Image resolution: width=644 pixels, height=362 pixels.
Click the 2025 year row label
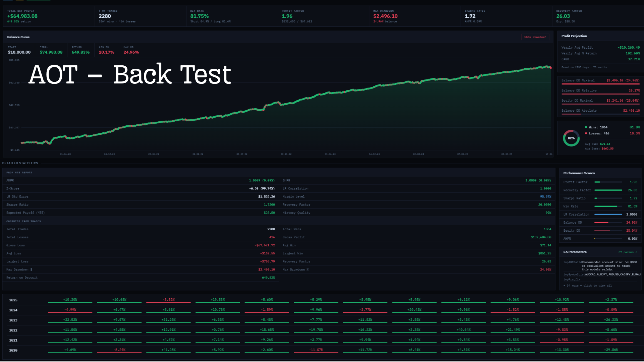coord(13,300)
